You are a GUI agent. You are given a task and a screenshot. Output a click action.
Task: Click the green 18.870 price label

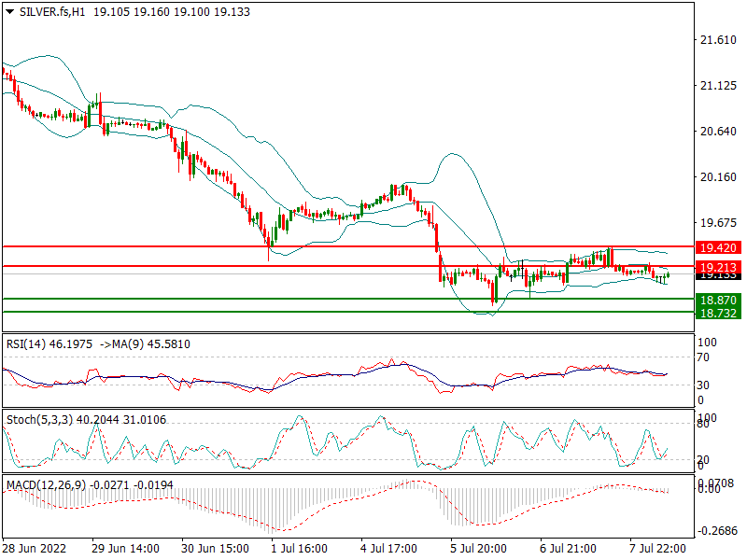tap(719, 300)
